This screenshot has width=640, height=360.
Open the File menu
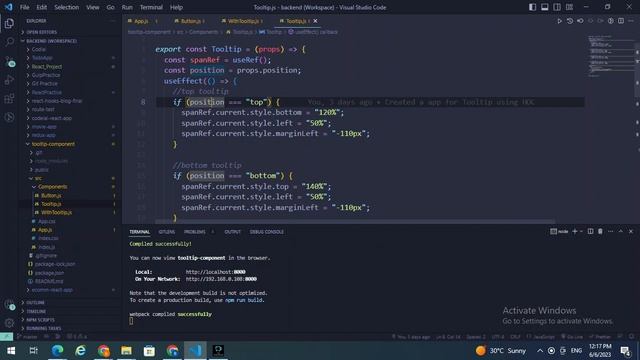point(24,7)
